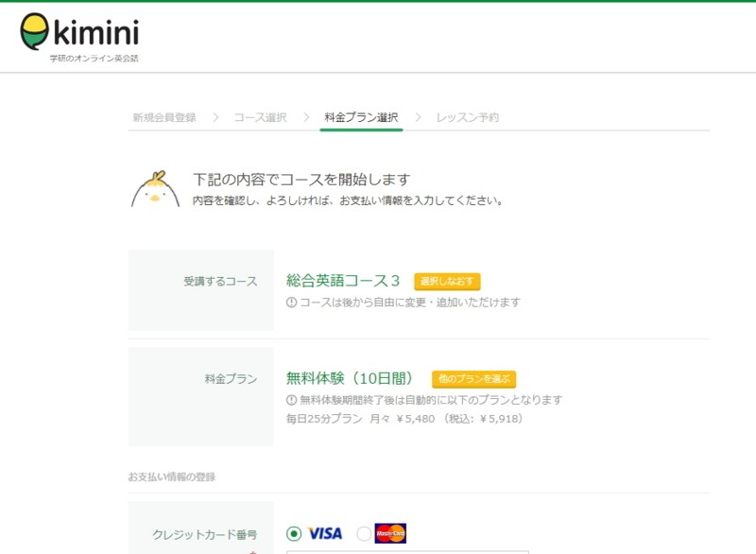Click the VISA card logo
Image resolution: width=756 pixels, height=554 pixels.
tap(325, 533)
